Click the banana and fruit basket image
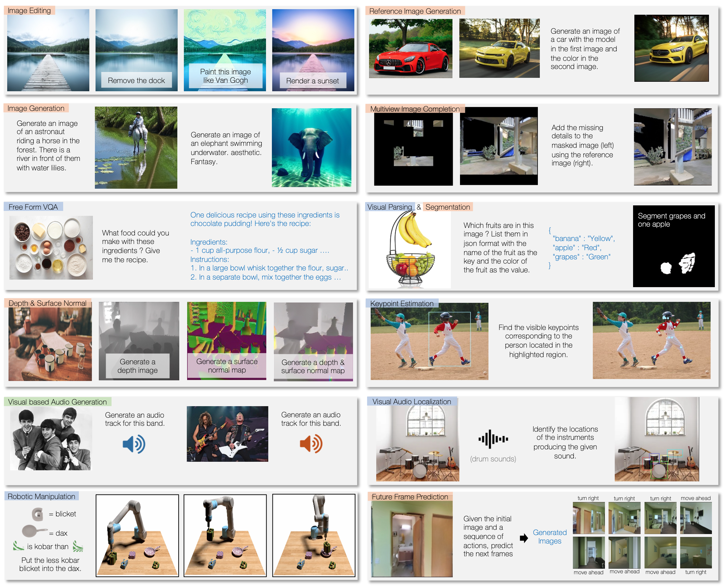 (x=410, y=250)
